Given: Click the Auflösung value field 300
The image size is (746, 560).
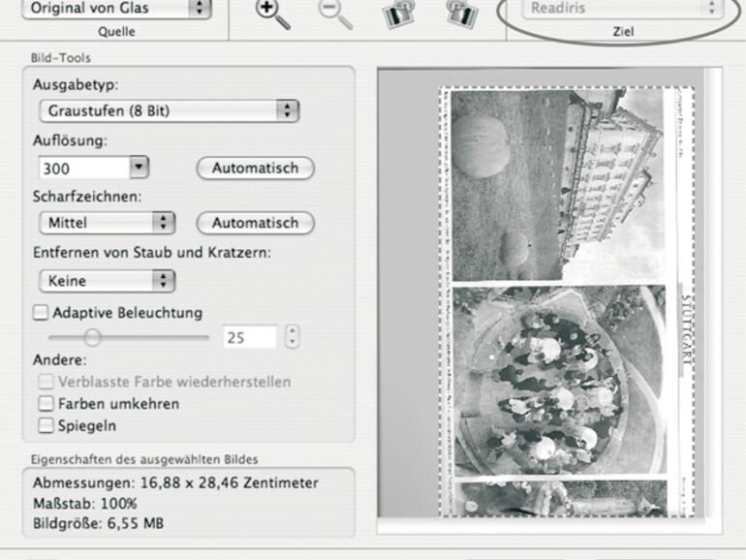Looking at the screenshot, I should point(84,168).
